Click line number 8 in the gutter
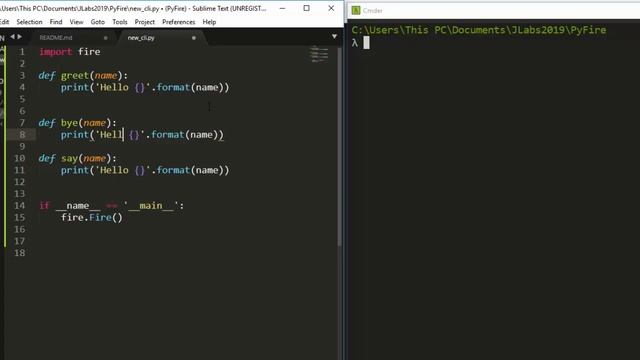640x360 pixels. point(22,135)
